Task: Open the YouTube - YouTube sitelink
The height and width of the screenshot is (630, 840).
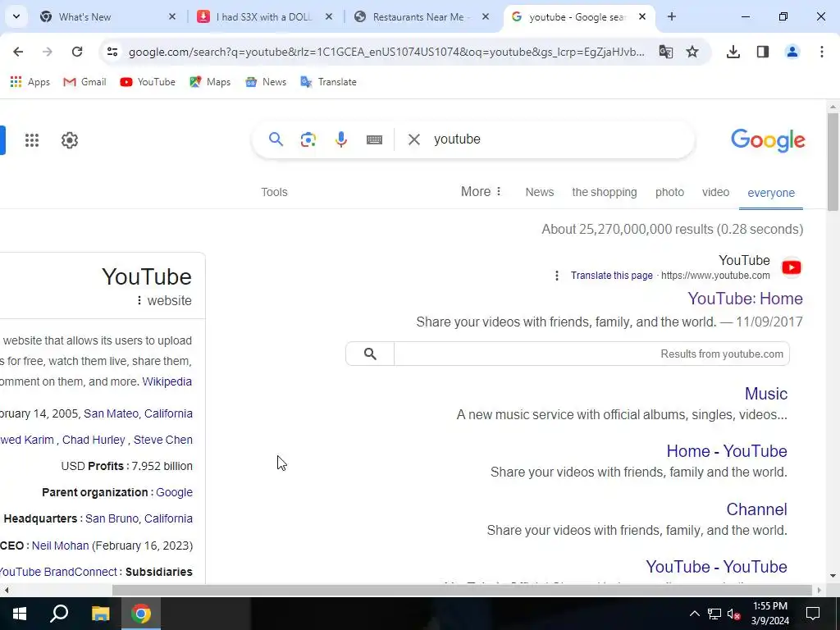Action: (x=716, y=566)
